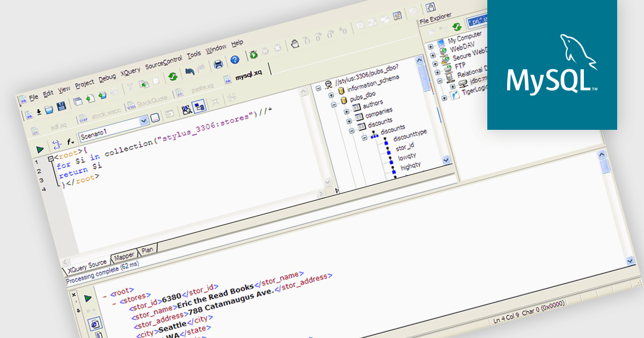Click the open folder icon in toolbar

click(x=49, y=109)
